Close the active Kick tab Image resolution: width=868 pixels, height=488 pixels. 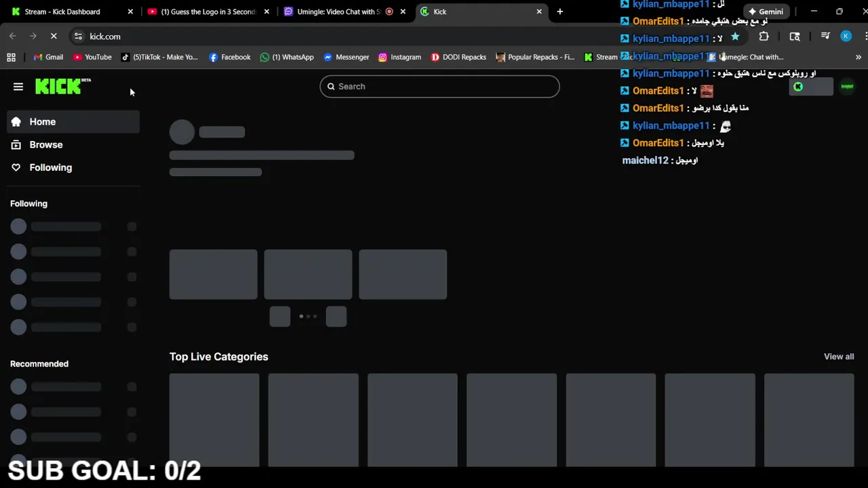(x=539, y=12)
